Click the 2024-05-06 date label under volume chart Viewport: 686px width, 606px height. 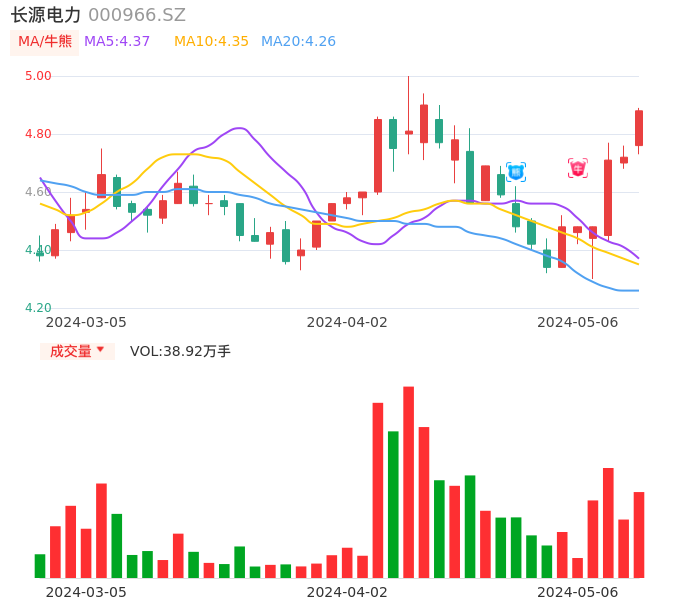point(577,591)
